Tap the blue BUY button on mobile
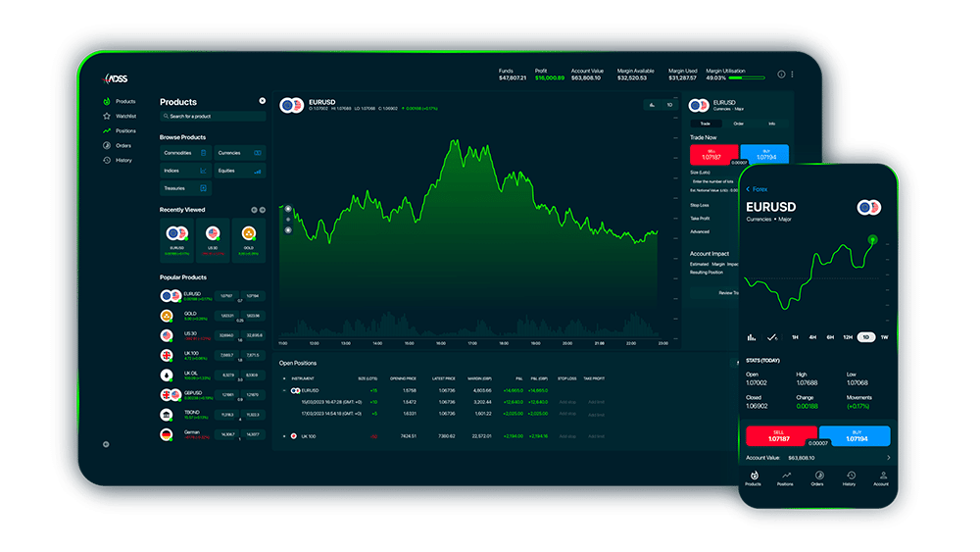This screenshot has height=552, width=980. [x=854, y=435]
